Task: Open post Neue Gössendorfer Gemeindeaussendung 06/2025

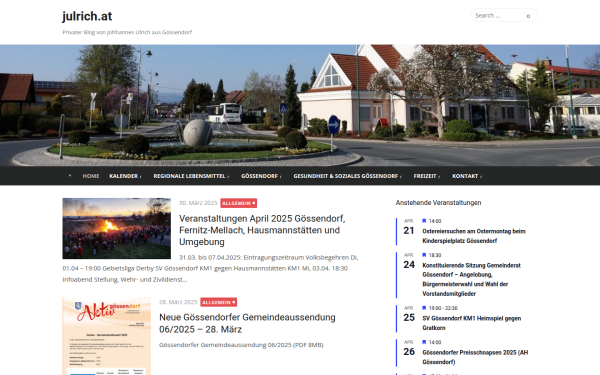Action: [247, 323]
